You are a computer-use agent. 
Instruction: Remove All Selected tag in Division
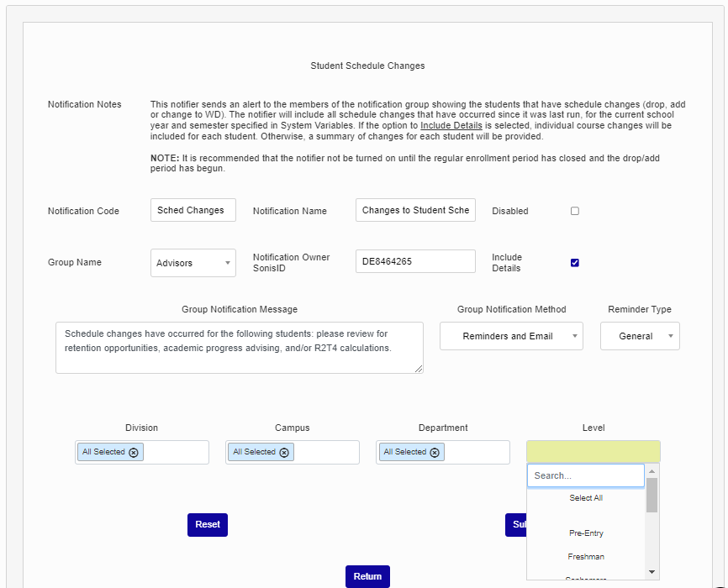point(133,452)
